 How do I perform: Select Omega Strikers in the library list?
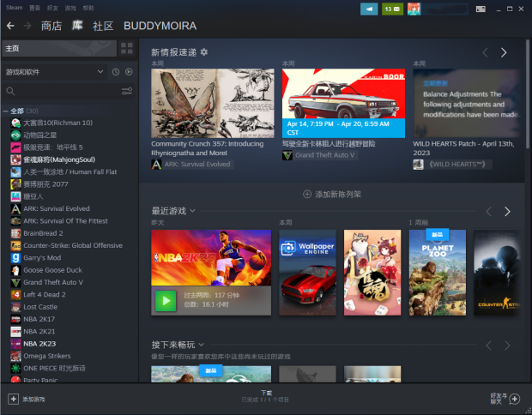(47, 356)
